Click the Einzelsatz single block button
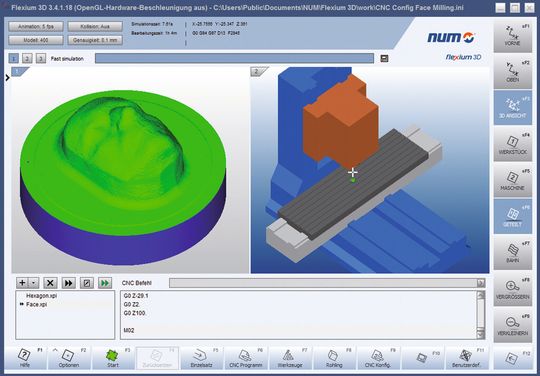540x376 pixels. (x=201, y=358)
